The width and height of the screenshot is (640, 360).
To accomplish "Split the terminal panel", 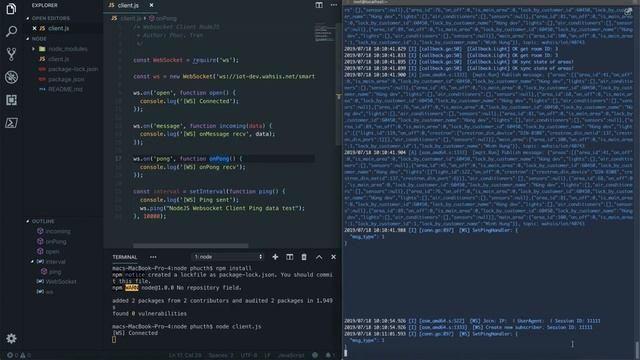I will click(289, 257).
